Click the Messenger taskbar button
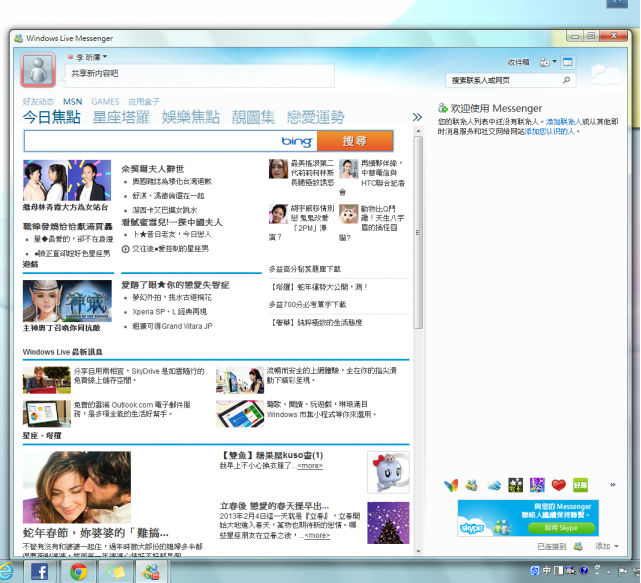 pos(151,571)
